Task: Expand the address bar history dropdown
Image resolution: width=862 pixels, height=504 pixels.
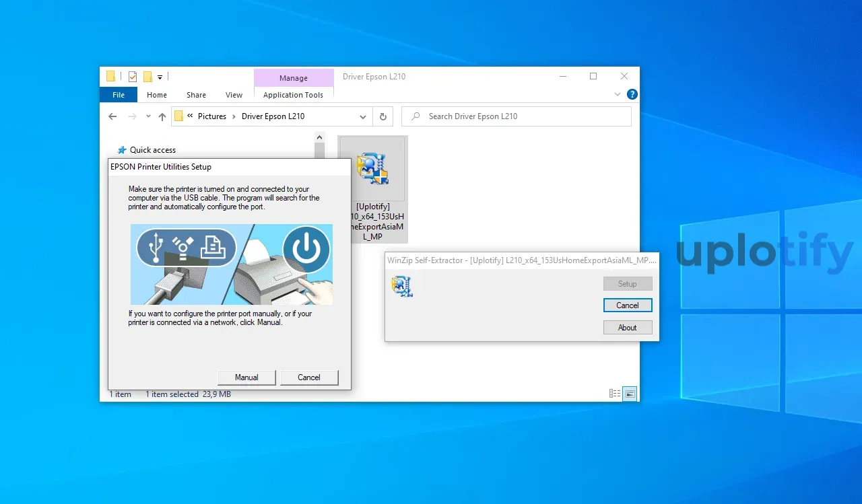Action: [363, 116]
